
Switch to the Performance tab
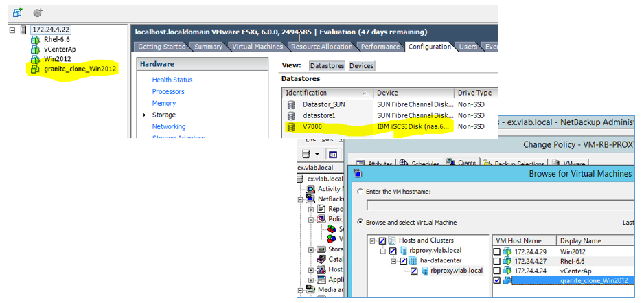point(380,47)
